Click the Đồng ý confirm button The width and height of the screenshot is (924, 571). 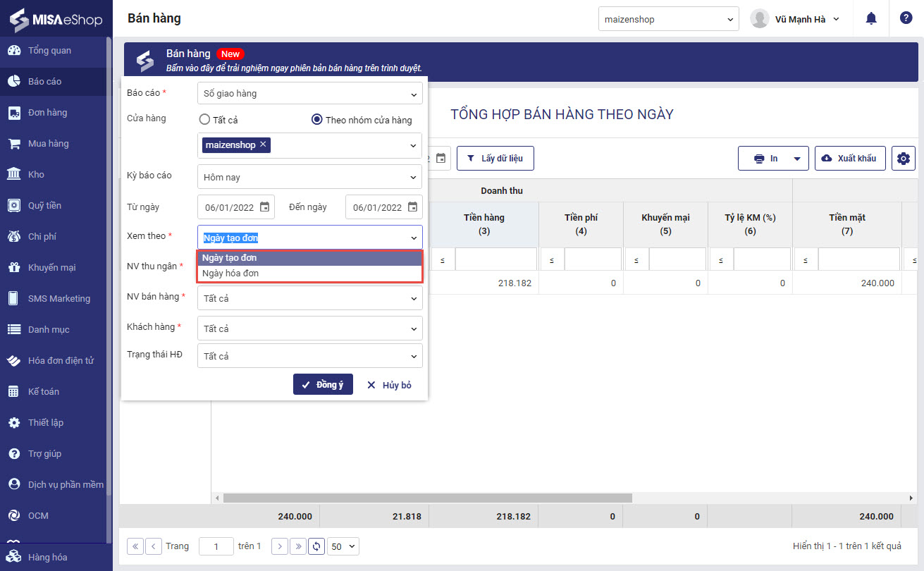tap(323, 385)
